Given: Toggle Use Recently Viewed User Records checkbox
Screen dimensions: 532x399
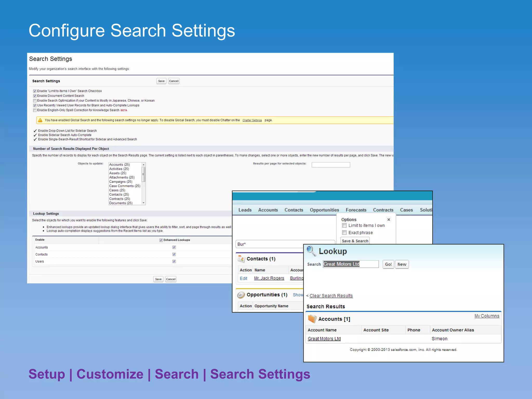Looking at the screenshot, I should pos(35,105).
